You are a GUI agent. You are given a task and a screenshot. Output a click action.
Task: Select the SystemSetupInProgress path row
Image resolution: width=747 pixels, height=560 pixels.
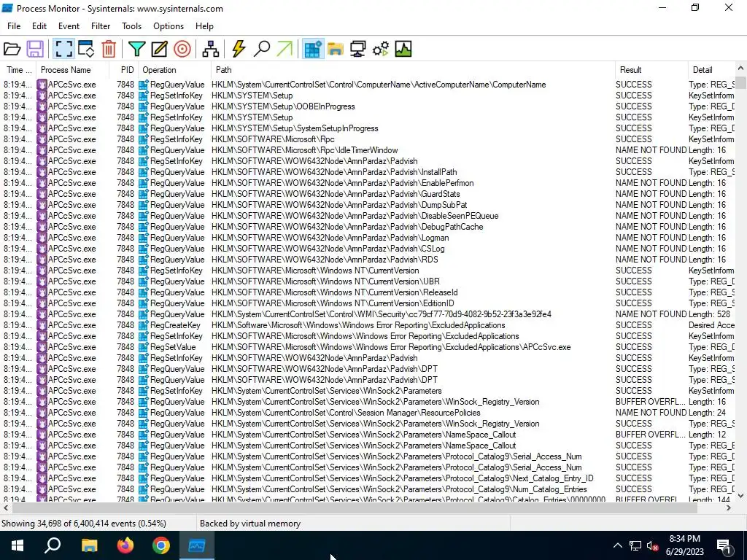295,128
